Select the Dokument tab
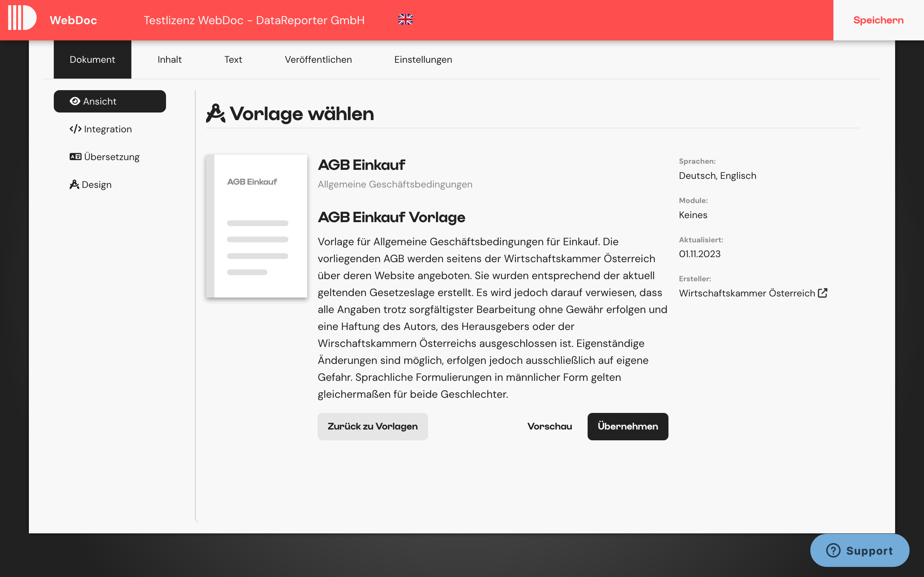 point(92,59)
